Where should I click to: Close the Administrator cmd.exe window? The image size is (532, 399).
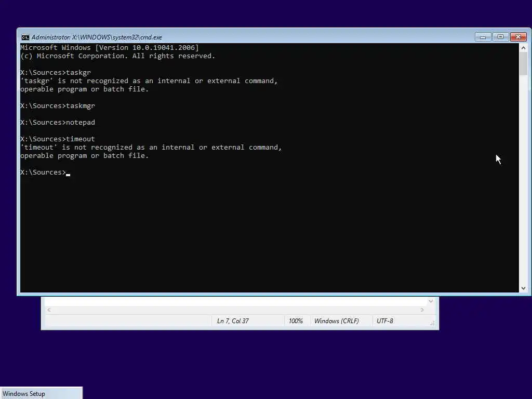[x=518, y=37]
